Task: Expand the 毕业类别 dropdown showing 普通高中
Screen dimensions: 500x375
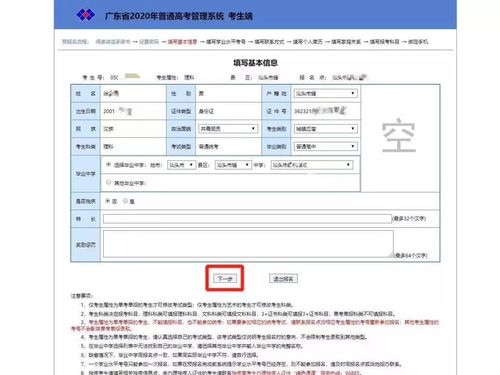Action: point(325,146)
